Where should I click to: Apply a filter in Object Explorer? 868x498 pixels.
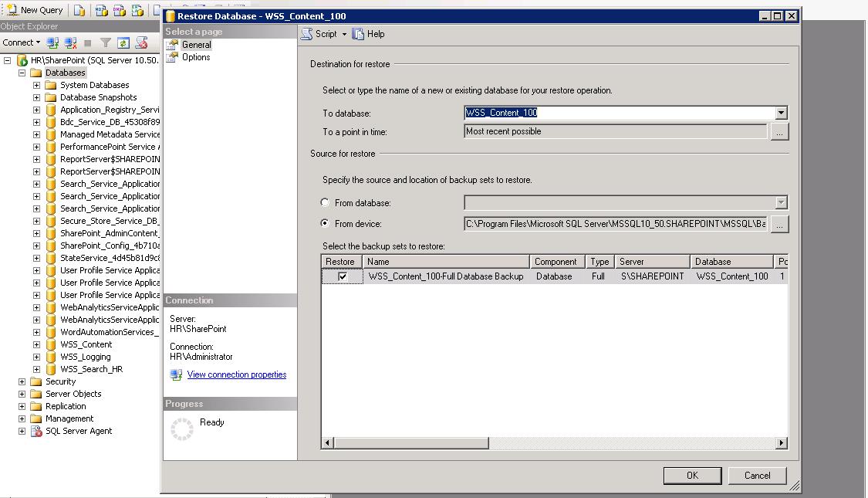[106, 42]
